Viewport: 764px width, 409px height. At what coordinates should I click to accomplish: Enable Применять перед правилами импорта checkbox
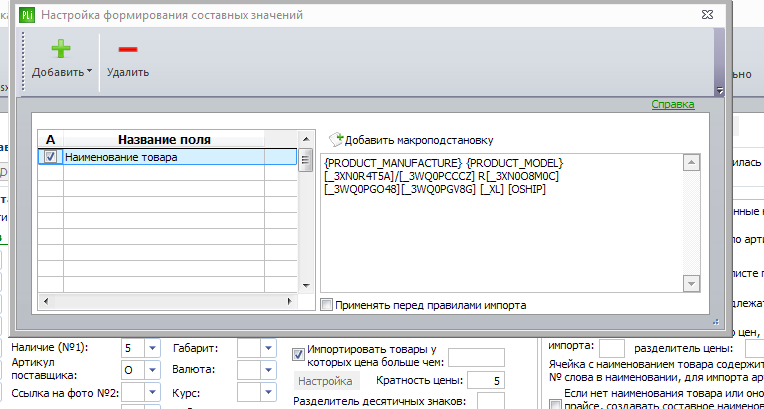[x=327, y=306]
